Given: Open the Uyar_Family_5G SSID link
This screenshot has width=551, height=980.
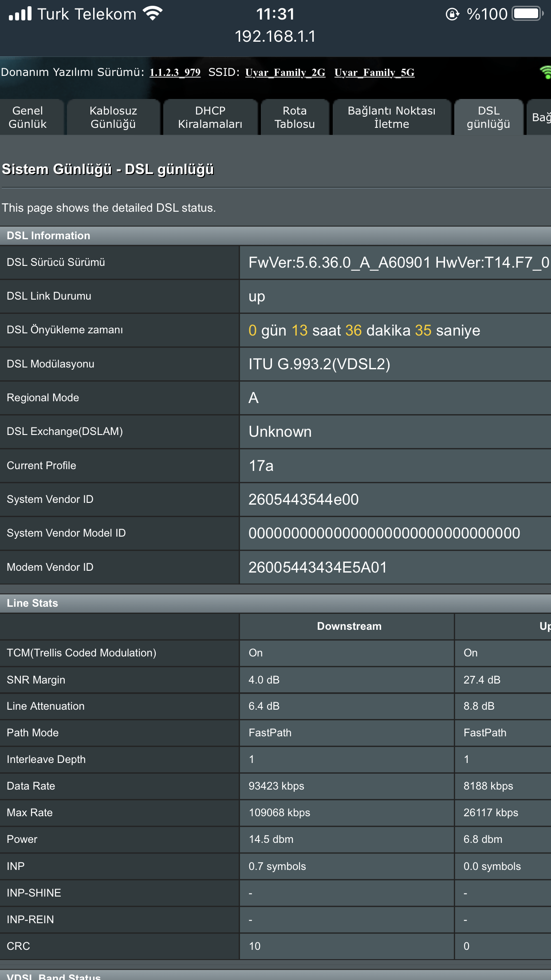Looking at the screenshot, I should click(x=374, y=72).
